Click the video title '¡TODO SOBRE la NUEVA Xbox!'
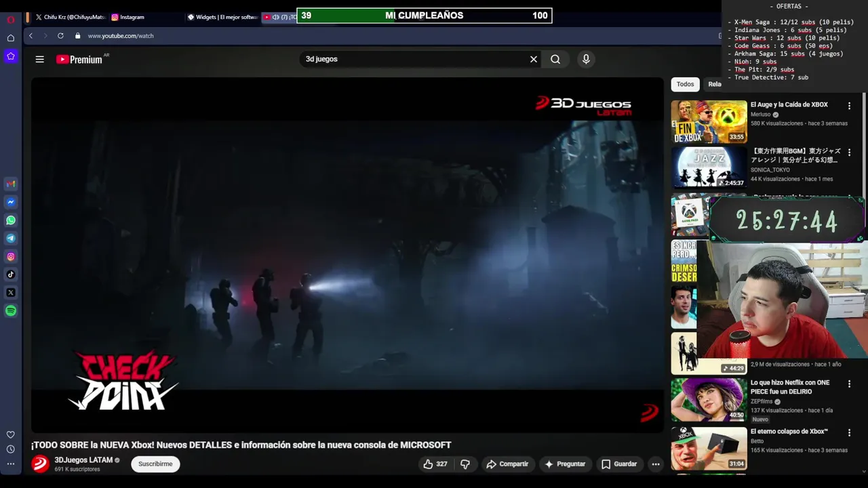 pyautogui.click(x=241, y=445)
